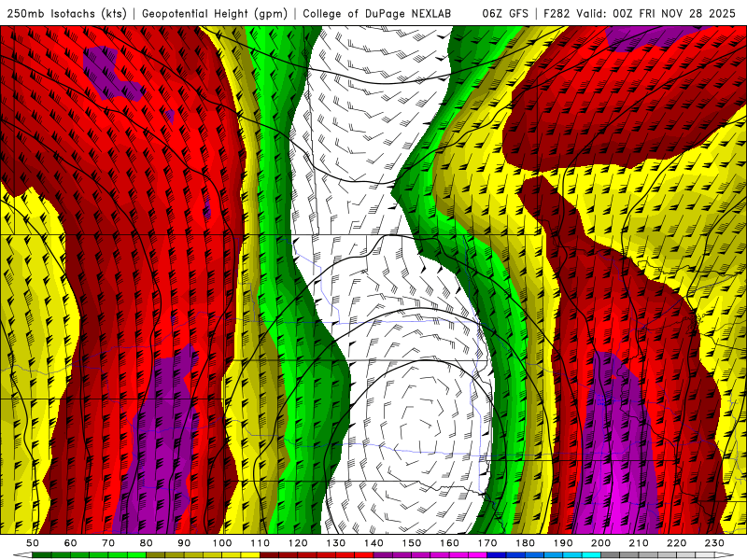Select the 50 value on the color scale
The height and width of the screenshot is (560, 747).
click(x=33, y=543)
